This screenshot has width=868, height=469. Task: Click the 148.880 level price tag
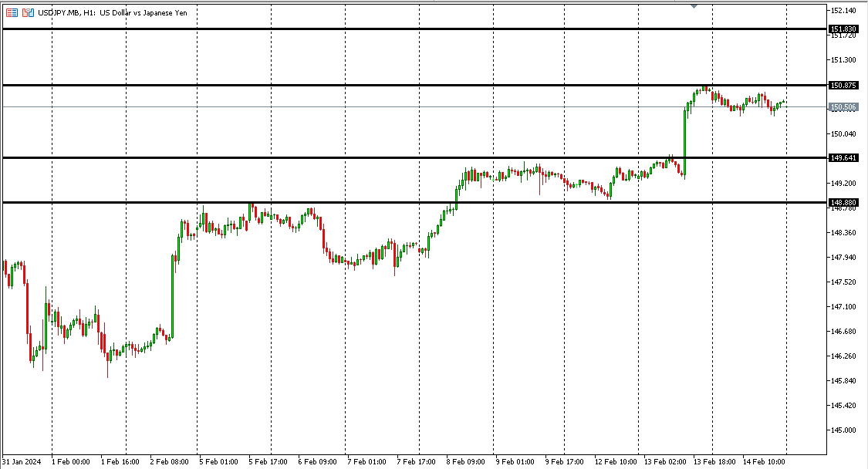pyautogui.click(x=843, y=203)
